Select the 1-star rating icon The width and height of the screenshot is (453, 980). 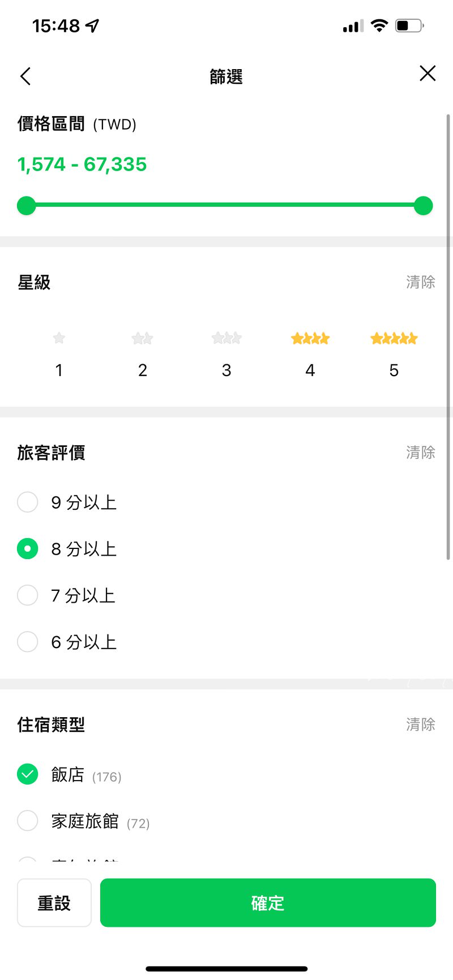coord(59,338)
